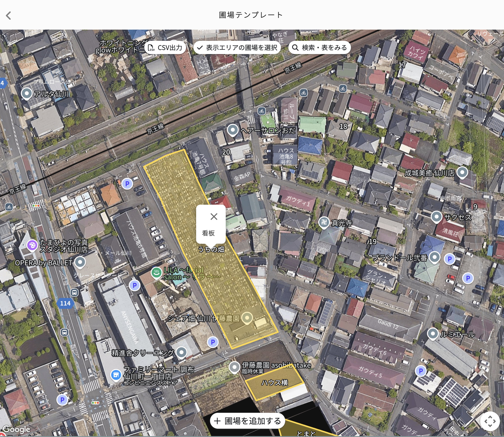Screen dimensions: 504x437
Task: Click the OPERA by BALLET map pin
Action: point(80,263)
